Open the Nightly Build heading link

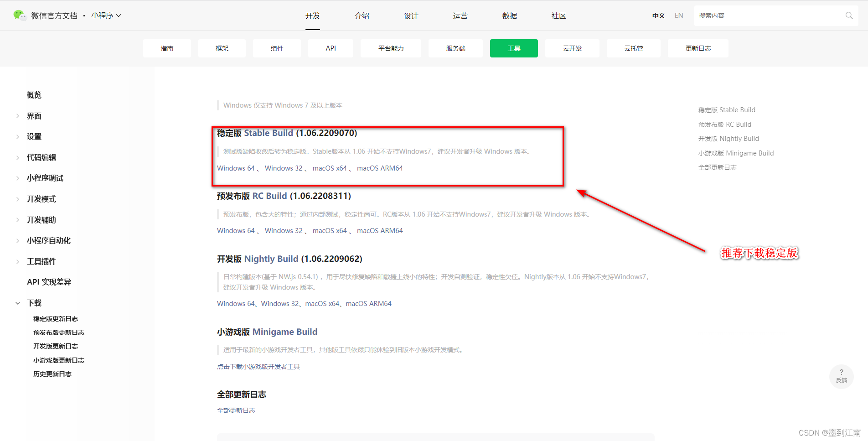tap(271, 259)
